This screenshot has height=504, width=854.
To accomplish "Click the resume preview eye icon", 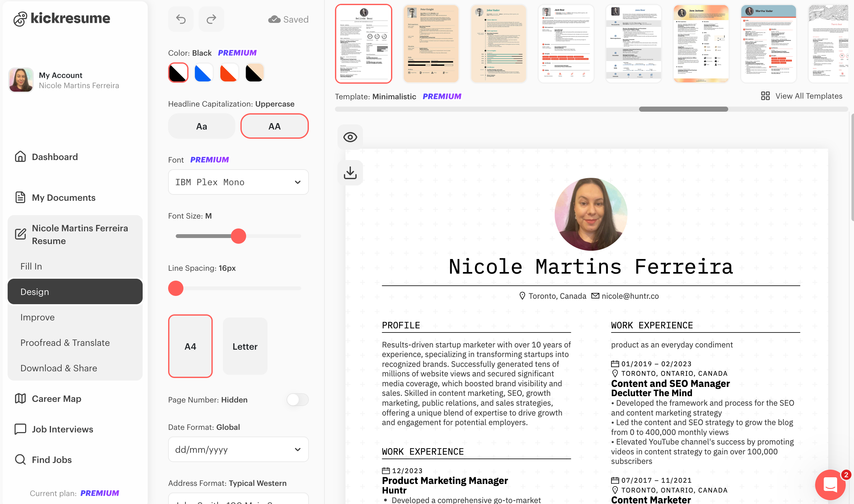I will click(350, 137).
